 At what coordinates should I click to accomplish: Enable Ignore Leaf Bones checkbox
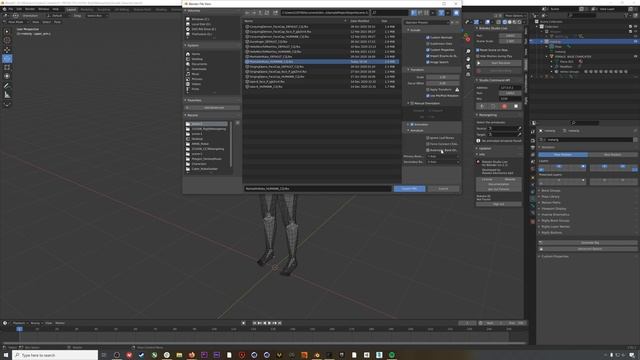[x=428, y=138]
